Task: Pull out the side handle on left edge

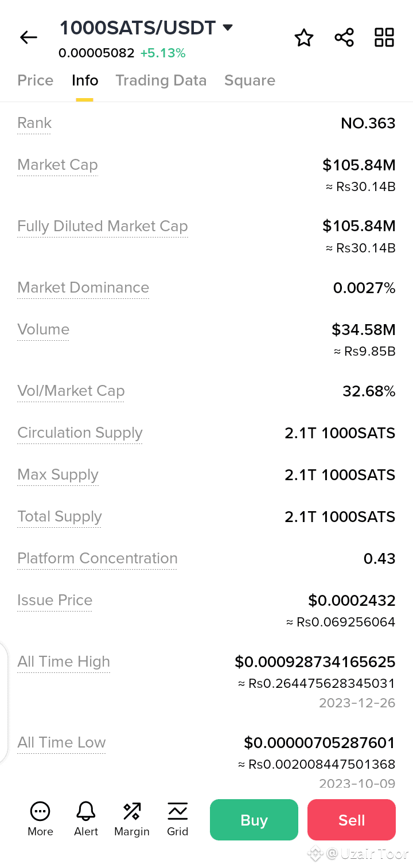Action: [3, 703]
